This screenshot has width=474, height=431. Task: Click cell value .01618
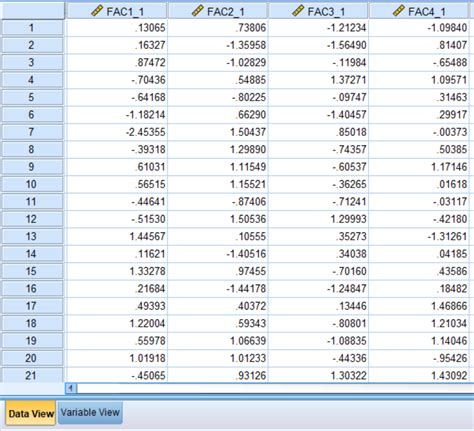tap(419, 184)
